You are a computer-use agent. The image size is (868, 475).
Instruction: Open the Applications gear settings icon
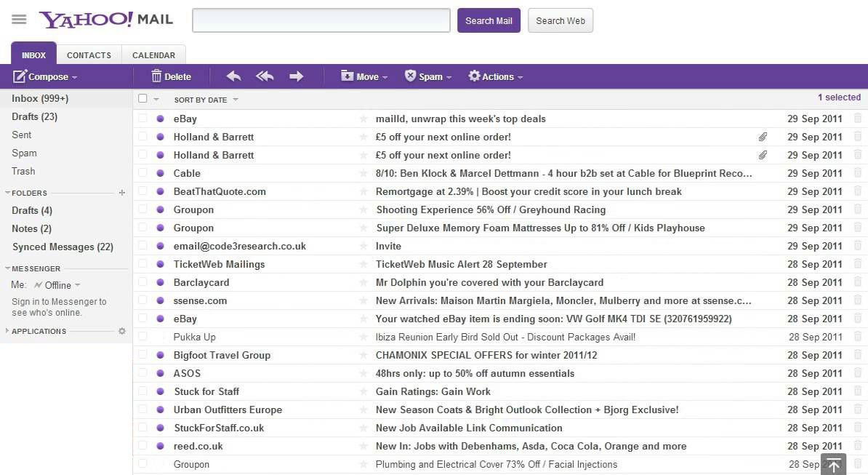tap(122, 331)
